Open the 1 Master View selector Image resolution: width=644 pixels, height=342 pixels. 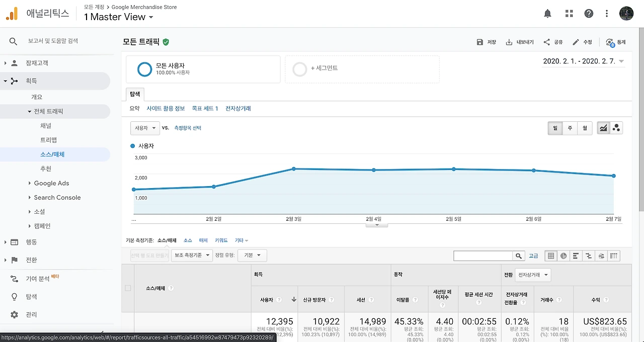coord(118,17)
